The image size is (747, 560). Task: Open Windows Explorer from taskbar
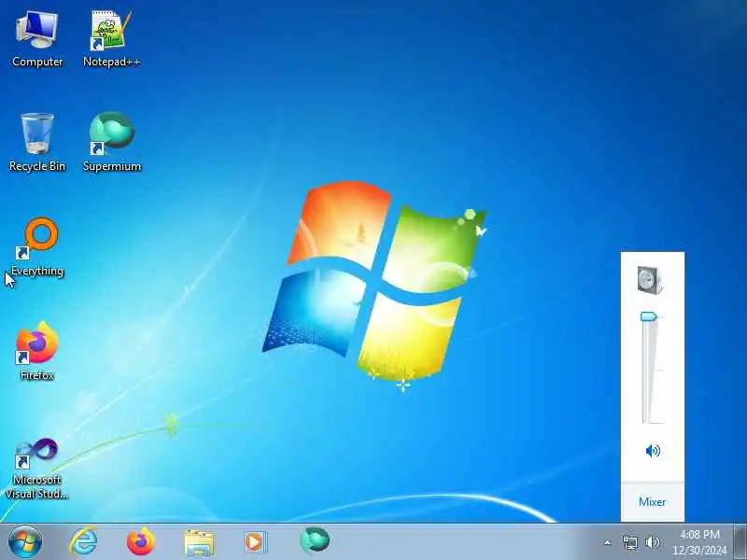click(x=199, y=542)
